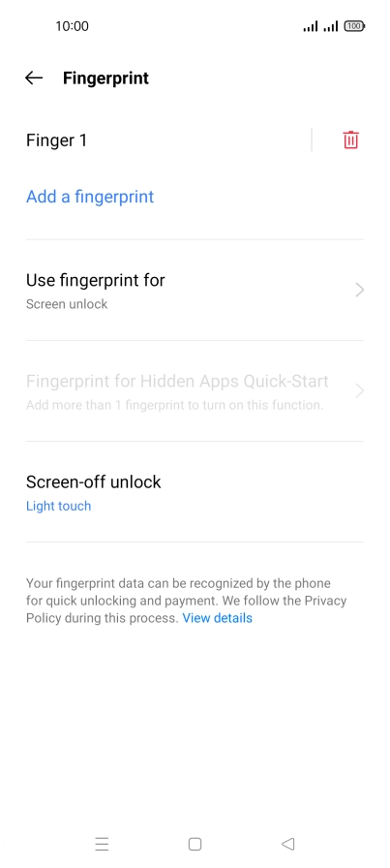Tap the battery indicator icon
This screenshot has width=390, height=868.
click(354, 26)
